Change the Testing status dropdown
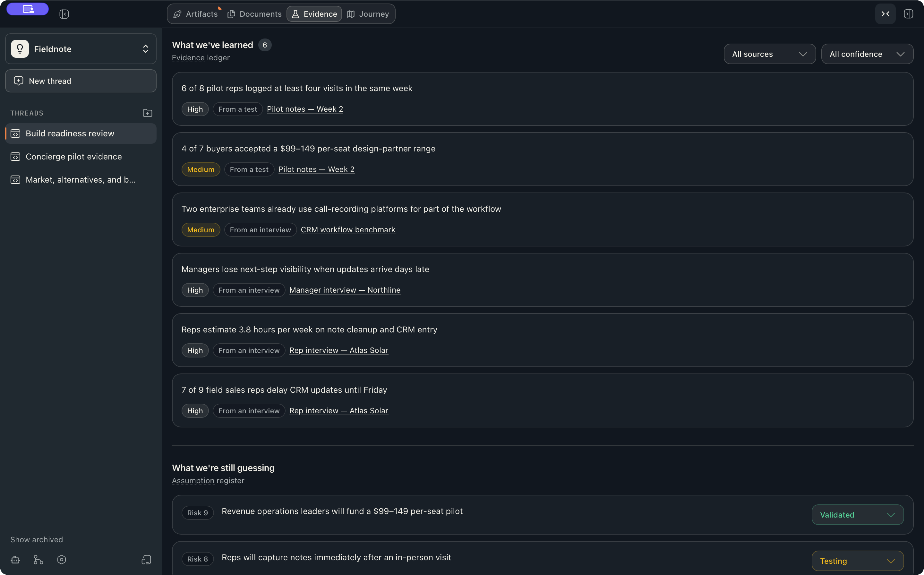 point(858,561)
